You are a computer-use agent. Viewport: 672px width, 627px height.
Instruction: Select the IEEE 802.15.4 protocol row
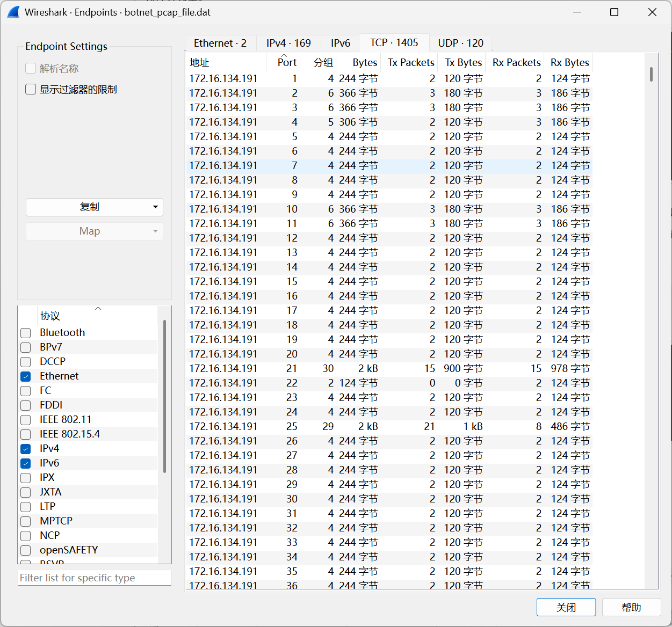(89, 434)
